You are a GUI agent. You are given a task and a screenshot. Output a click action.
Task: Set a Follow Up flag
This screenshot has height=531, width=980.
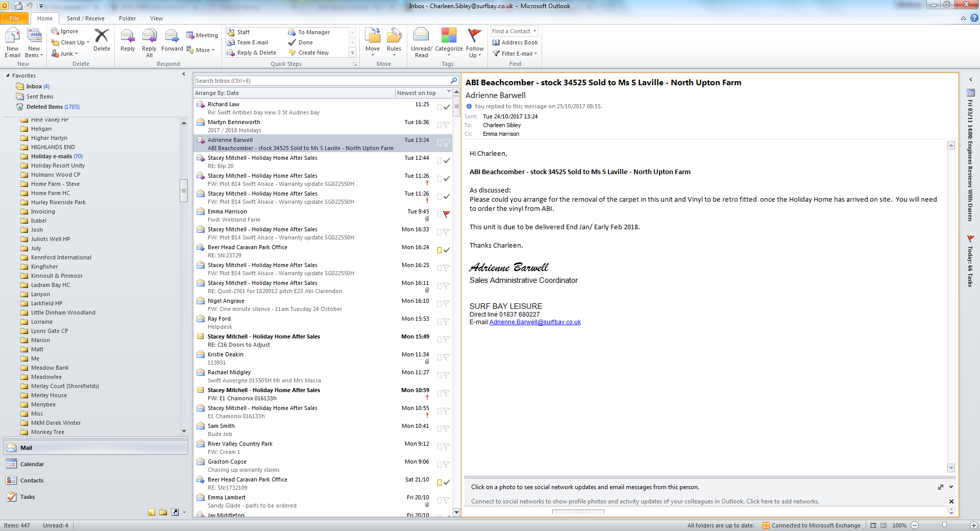coord(475,43)
